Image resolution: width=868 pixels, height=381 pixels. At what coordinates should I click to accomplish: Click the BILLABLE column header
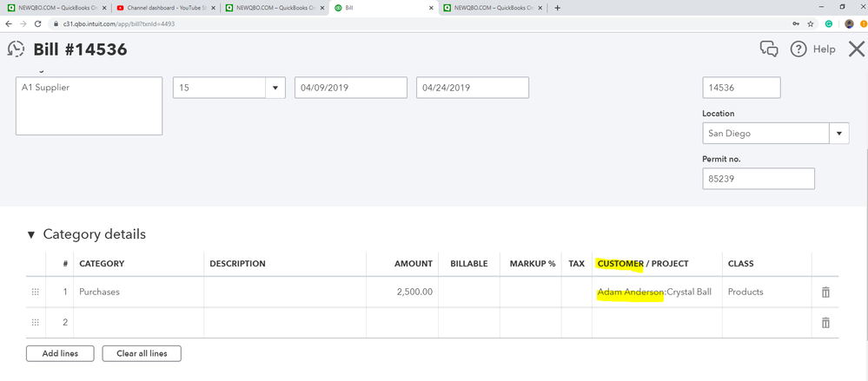(x=469, y=264)
